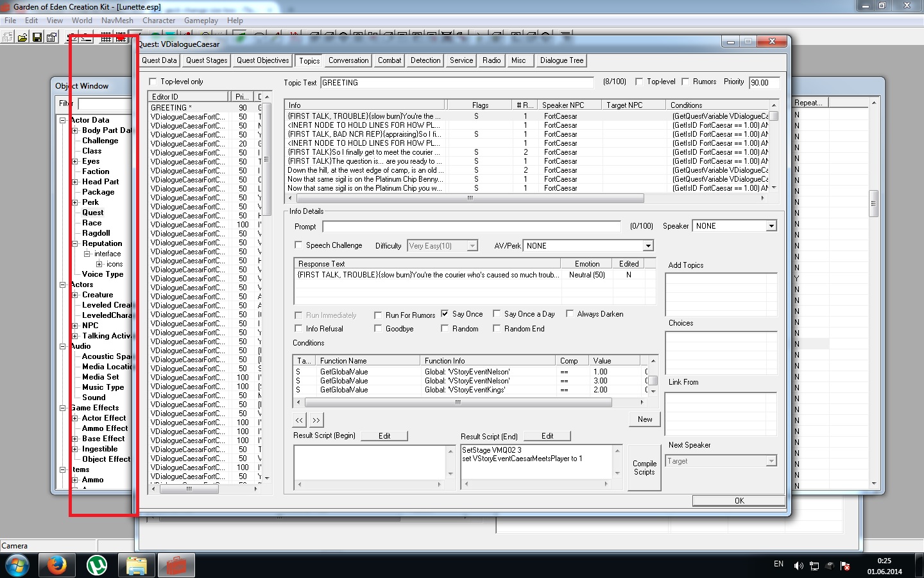924x578 pixels.
Task: Open Preferences via the toolbar icon
Action: [x=51, y=37]
